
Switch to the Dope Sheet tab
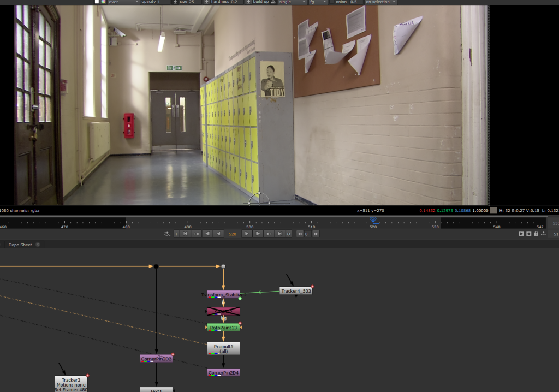[x=20, y=245]
